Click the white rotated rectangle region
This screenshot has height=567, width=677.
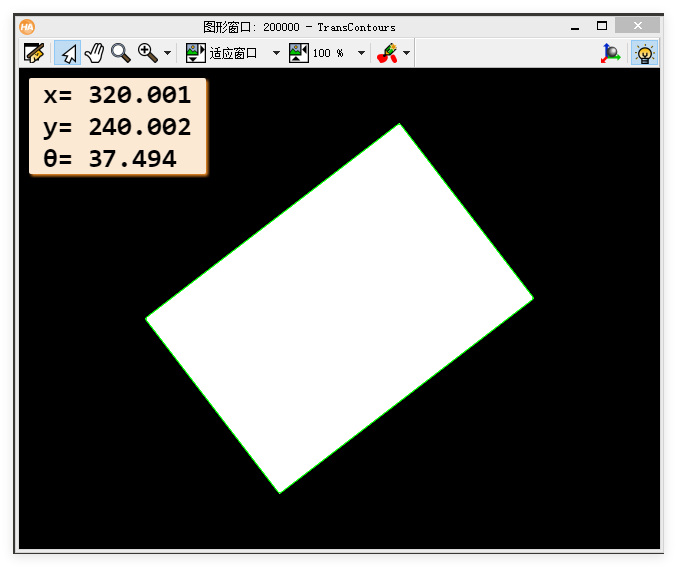tap(339, 308)
